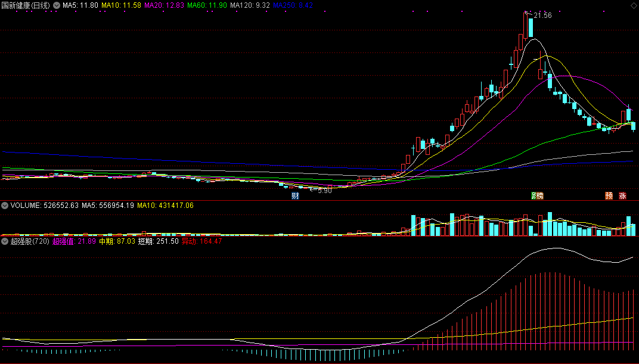Open the dropdown beside 国新健康(日线) title
Screen dimensions: 639x364
(57, 5)
